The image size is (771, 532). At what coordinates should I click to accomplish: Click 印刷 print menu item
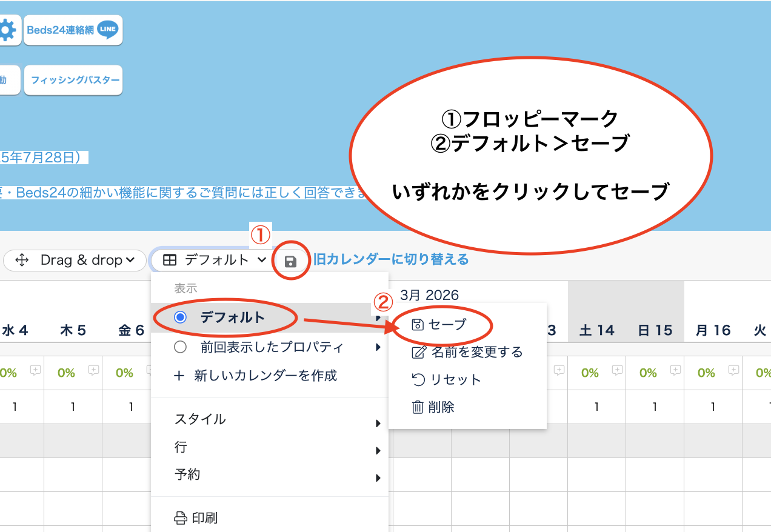[x=196, y=518]
